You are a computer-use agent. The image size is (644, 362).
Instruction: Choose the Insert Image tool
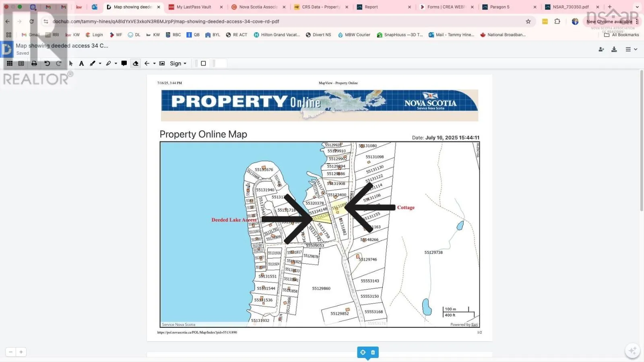162,64
